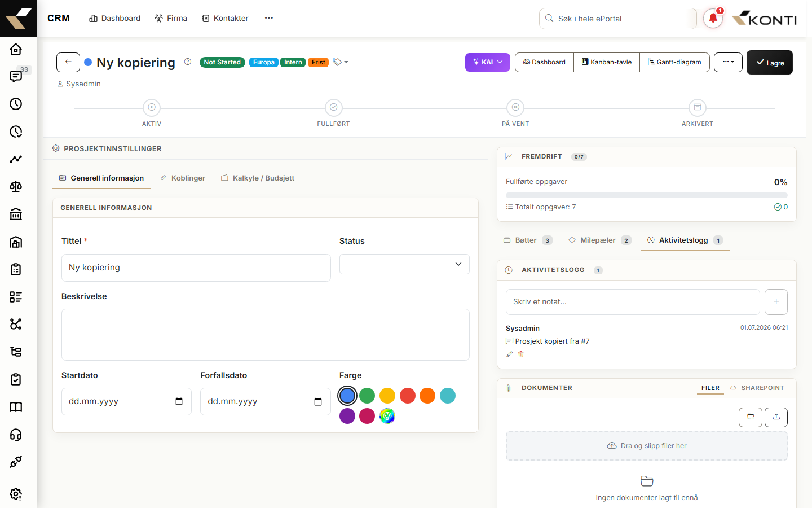Click the upload file icon in Dokumenter
Image resolution: width=812 pixels, height=508 pixels.
776,417
